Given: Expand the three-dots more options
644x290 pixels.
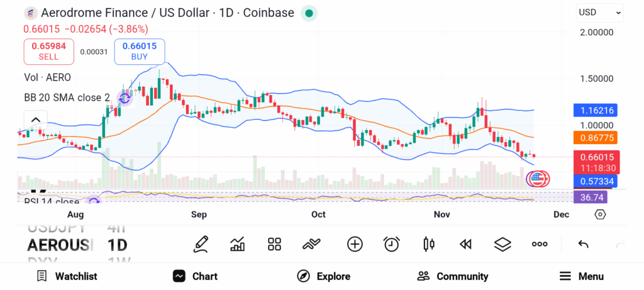Looking at the screenshot, I should point(540,244).
